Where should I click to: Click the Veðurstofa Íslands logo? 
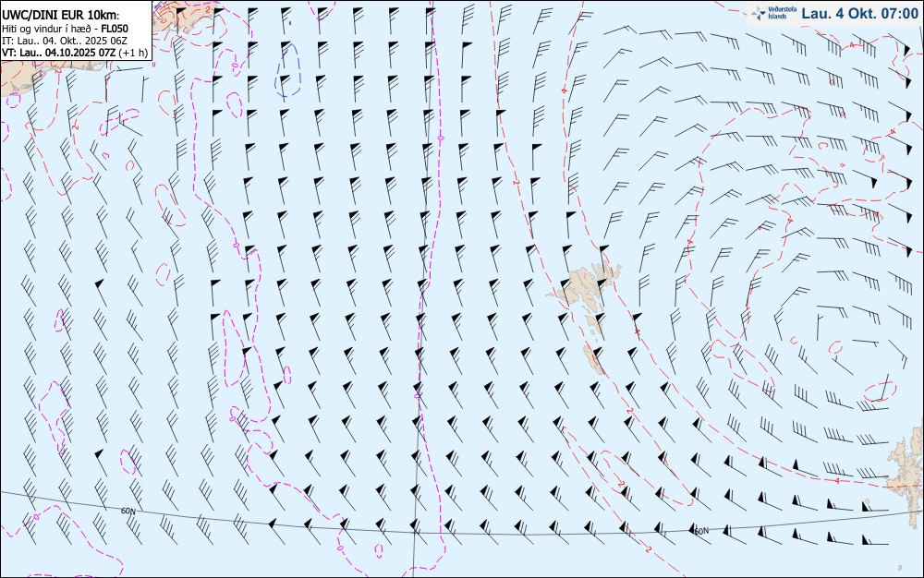[773, 13]
